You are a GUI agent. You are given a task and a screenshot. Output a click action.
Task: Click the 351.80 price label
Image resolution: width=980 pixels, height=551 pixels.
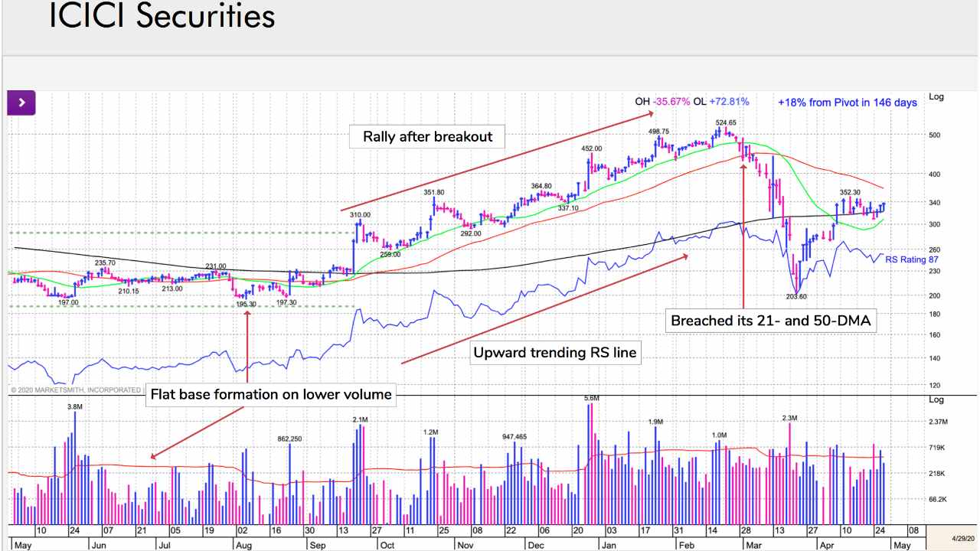coord(434,193)
